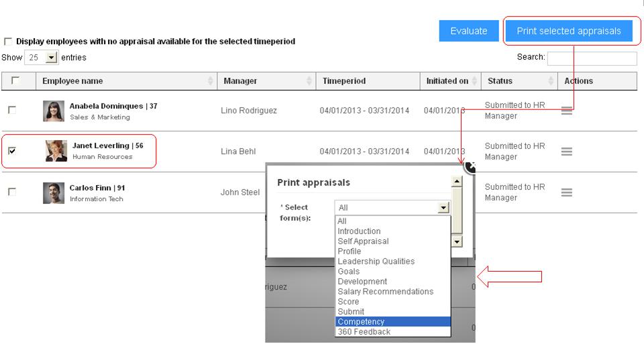This screenshot has width=644, height=346.
Task: Sort by Manager column arrows
Action: click(x=309, y=81)
